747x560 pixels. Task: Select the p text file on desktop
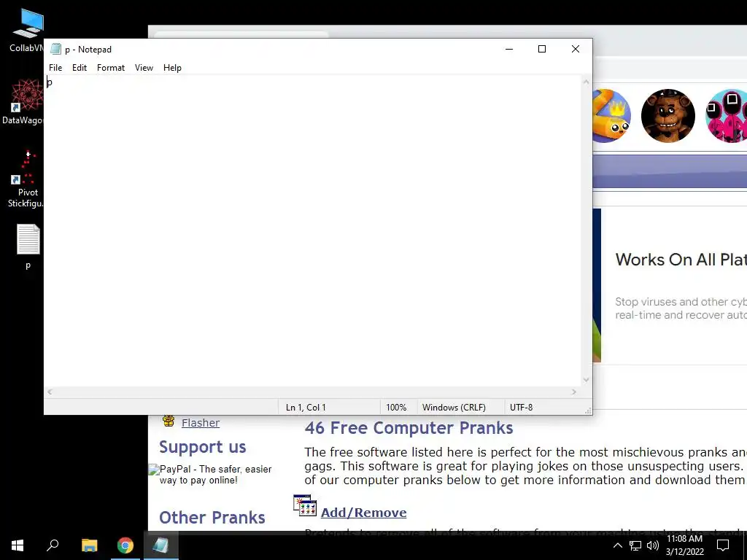28,246
